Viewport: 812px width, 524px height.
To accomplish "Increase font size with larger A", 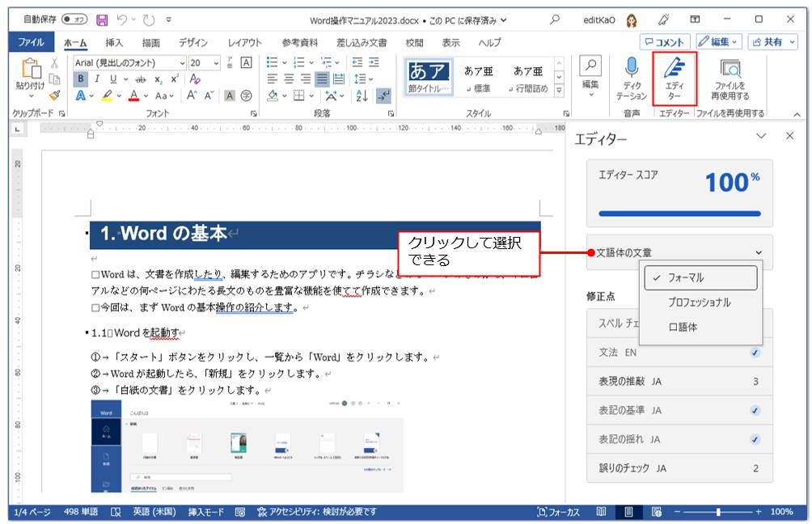I will point(192,95).
